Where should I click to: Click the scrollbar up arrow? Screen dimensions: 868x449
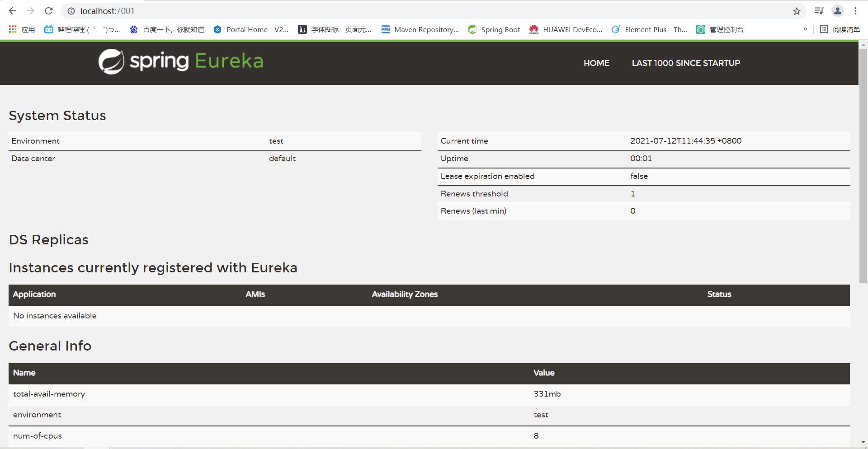[863, 45]
